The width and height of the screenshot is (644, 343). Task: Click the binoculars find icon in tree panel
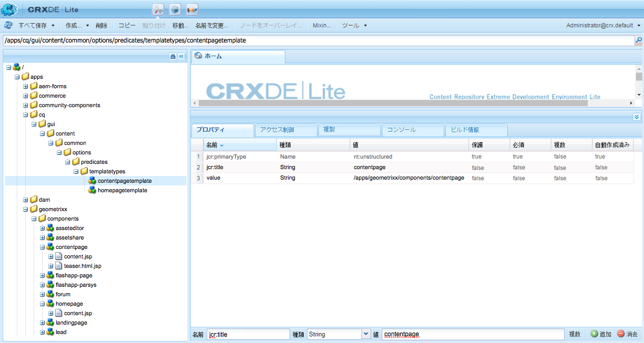pyautogui.click(x=172, y=56)
